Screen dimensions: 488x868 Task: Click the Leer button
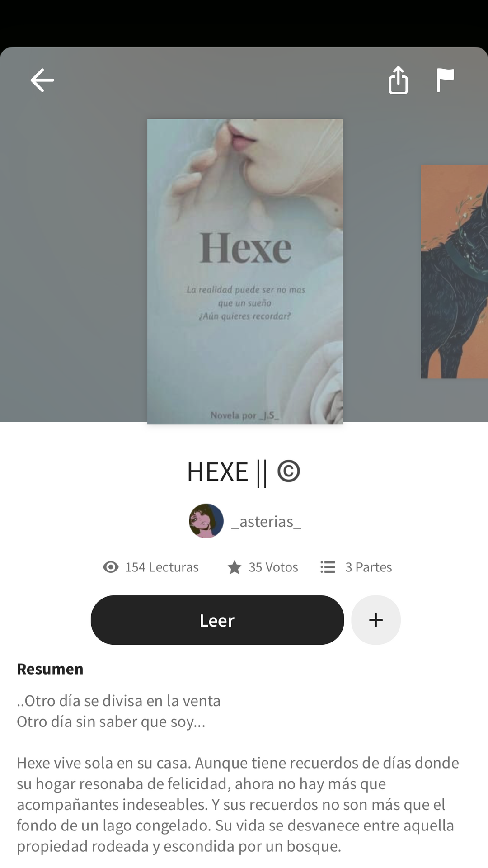(x=217, y=620)
